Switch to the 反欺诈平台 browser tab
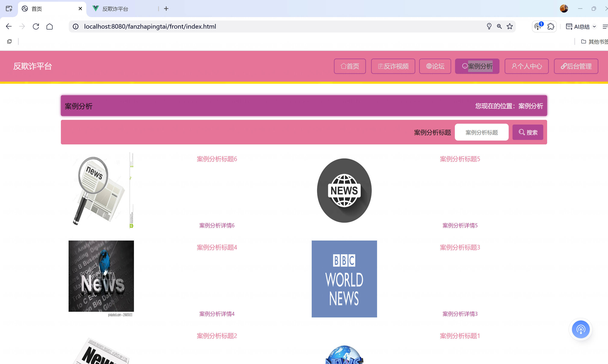This screenshot has height=364, width=608. pos(115,9)
